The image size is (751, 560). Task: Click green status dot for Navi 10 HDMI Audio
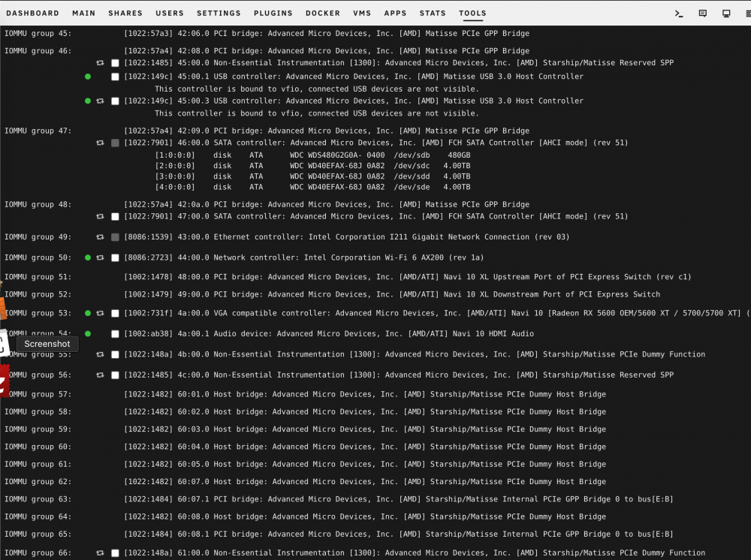click(88, 333)
